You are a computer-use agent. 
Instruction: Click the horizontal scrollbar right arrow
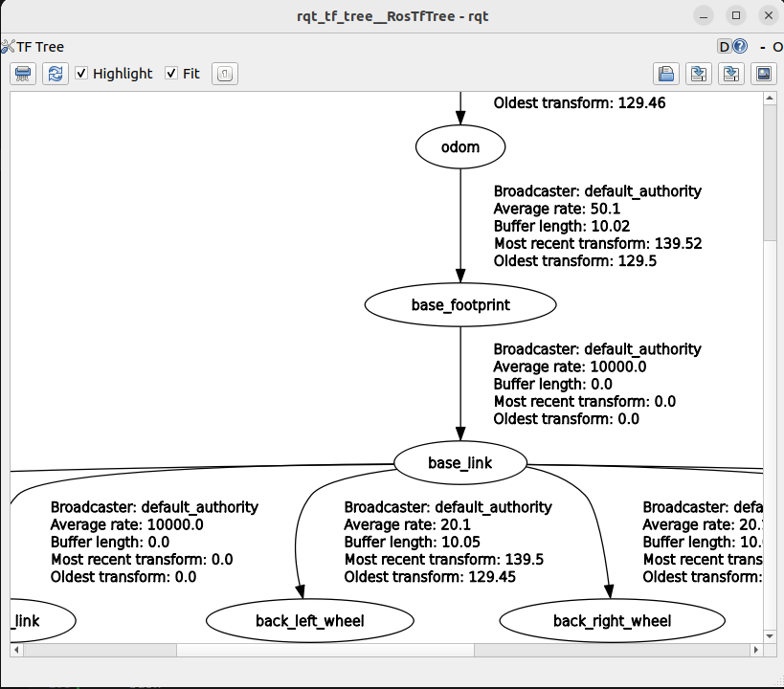756,650
